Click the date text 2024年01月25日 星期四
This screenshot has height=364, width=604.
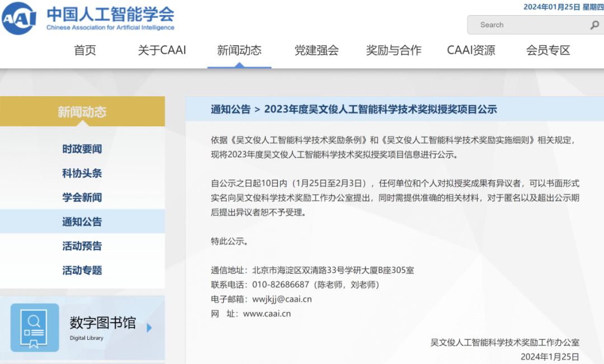(x=564, y=7)
